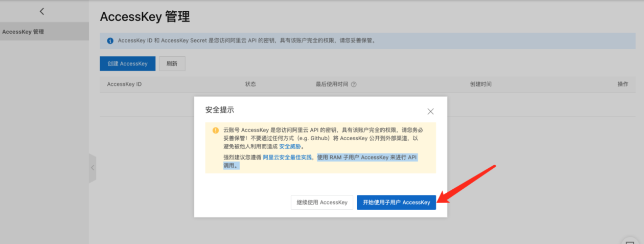Open the 阿里云安全最佳实践 link
Screen dimensions: 644x244
(287, 158)
